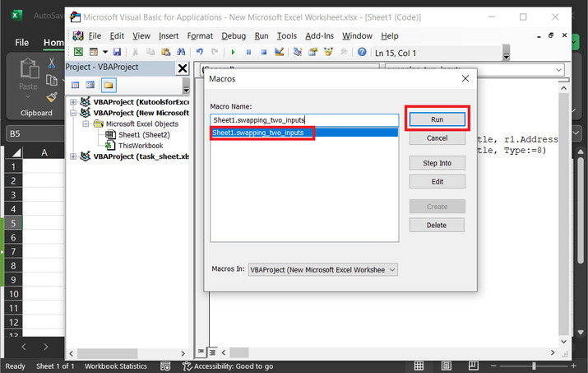Select ThisWorkbook in the project tree

[x=141, y=145]
